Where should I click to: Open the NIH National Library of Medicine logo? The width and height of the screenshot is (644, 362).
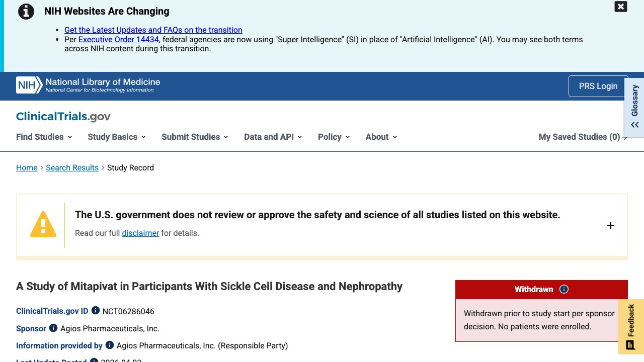tap(88, 85)
